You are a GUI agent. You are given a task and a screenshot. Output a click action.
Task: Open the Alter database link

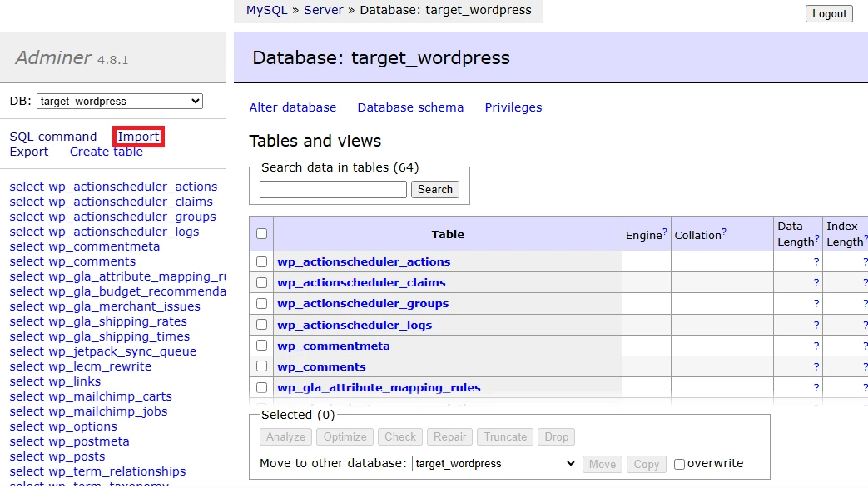click(293, 107)
